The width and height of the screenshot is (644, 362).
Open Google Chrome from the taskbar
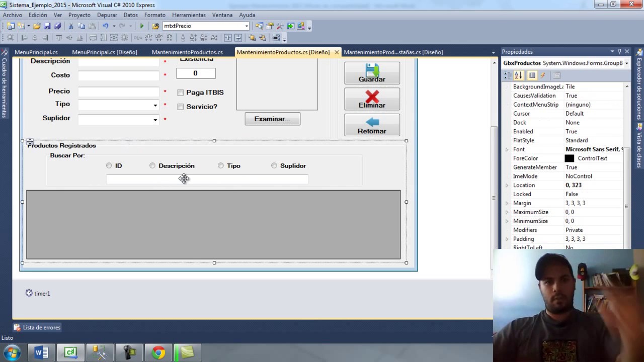click(158, 353)
